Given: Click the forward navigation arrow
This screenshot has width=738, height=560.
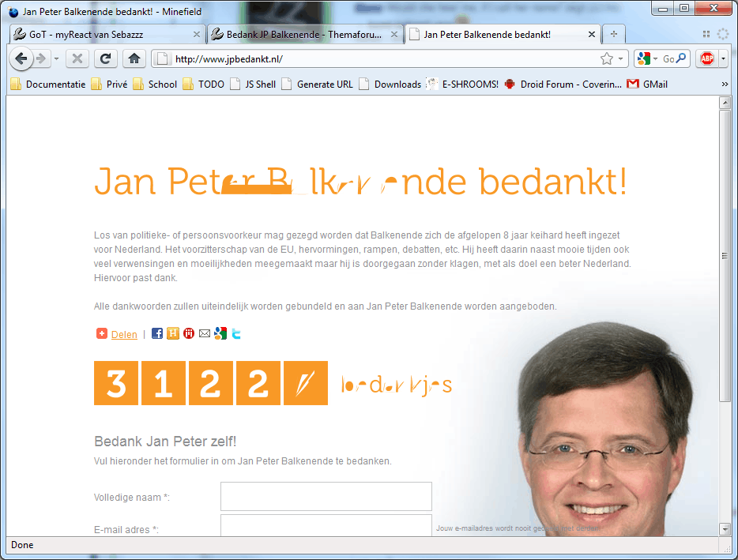Looking at the screenshot, I should 41,58.
